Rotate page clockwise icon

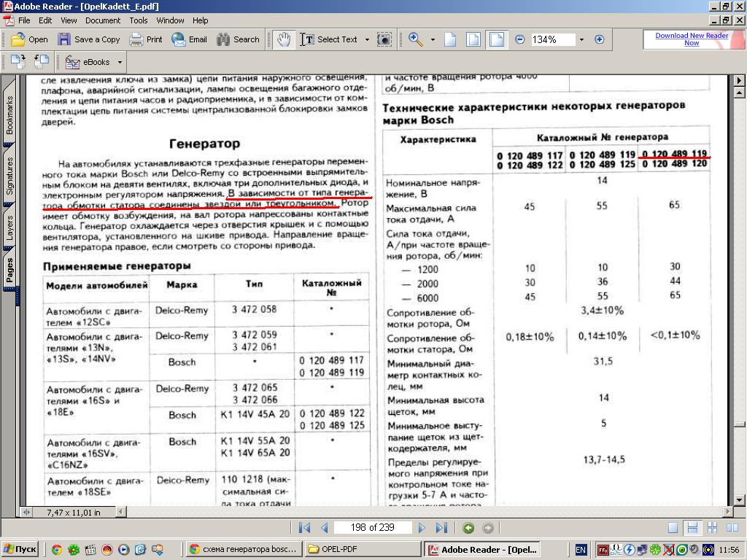click(41, 62)
